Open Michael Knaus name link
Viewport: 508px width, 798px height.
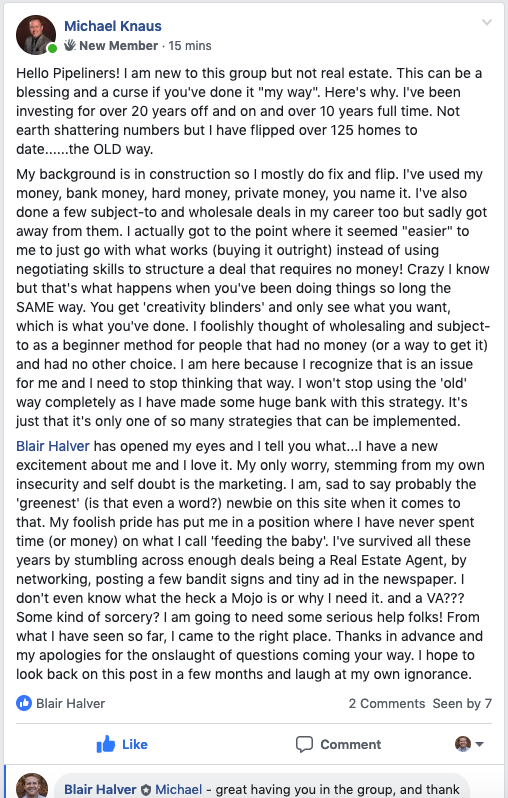pos(112,26)
